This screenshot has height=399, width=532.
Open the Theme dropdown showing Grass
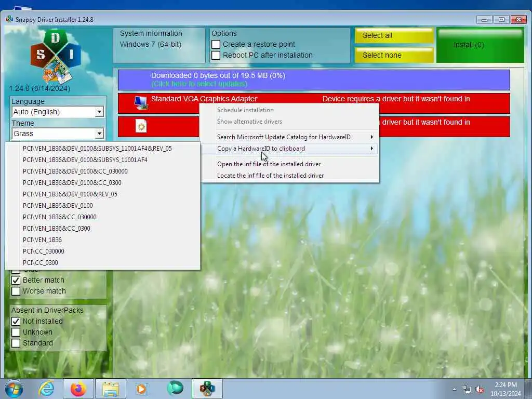58,134
